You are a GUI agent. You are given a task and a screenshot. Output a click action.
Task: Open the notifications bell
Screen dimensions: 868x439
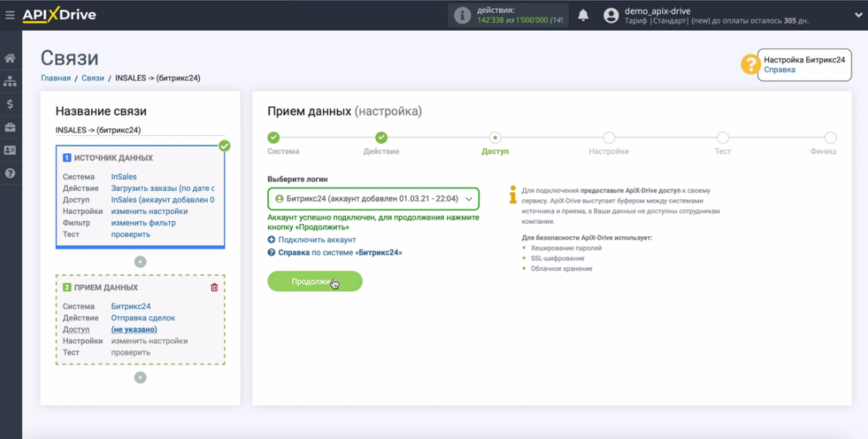click(583, 16)
